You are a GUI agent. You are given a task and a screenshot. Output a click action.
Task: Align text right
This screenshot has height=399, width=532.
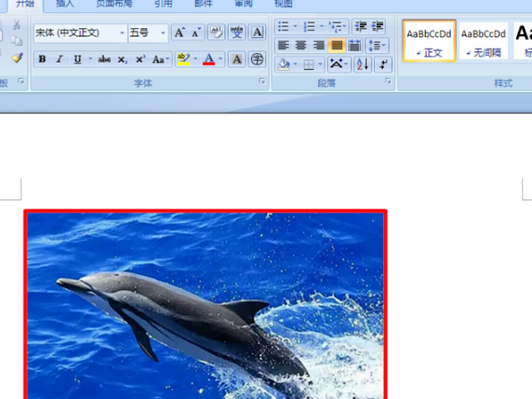pos(319,45)
